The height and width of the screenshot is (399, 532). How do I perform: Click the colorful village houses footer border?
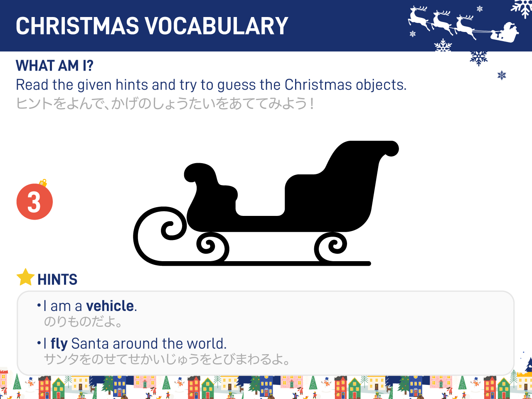(266, 387)
